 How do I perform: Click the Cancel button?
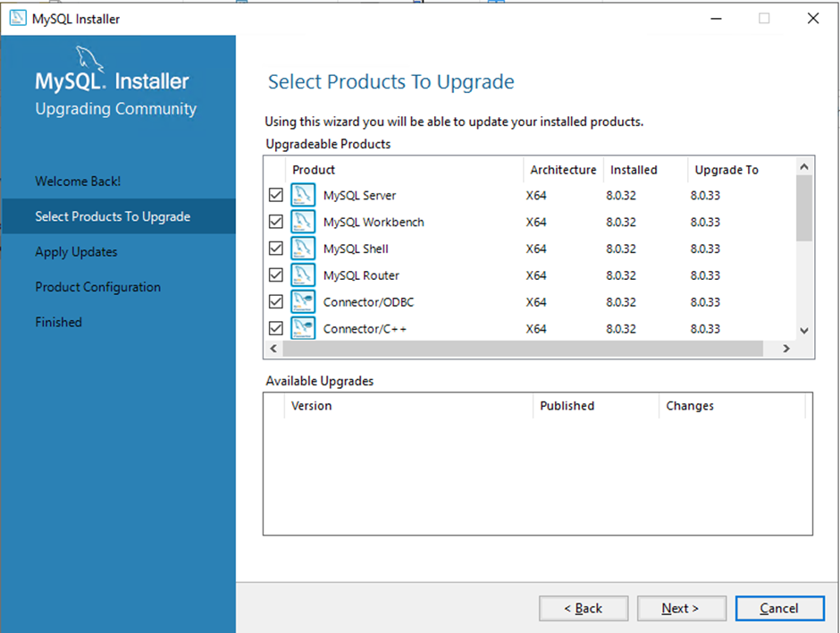coord(779,608)
